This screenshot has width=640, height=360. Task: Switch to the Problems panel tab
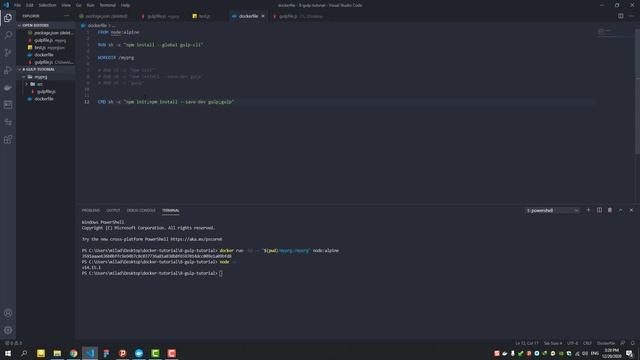(x=91, y=211)
